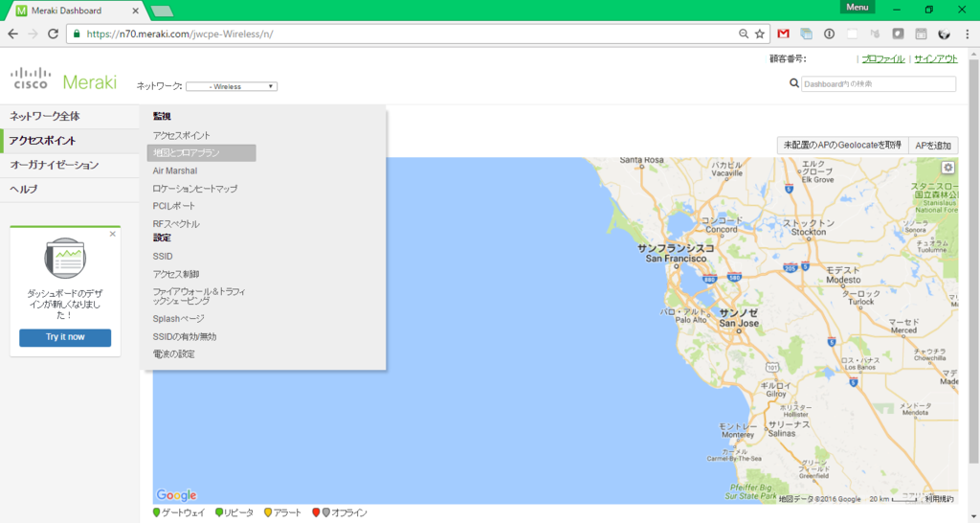Select アクセスポイント in the sidebar
This screenshot has width=980, height=523.
(69, 141)
